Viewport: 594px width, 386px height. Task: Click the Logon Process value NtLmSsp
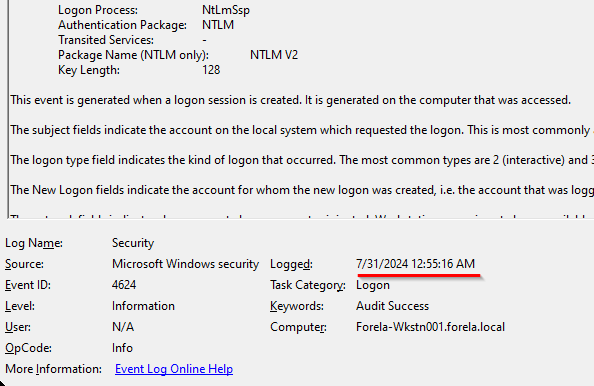pyautogui.click(x=226, y=10)
